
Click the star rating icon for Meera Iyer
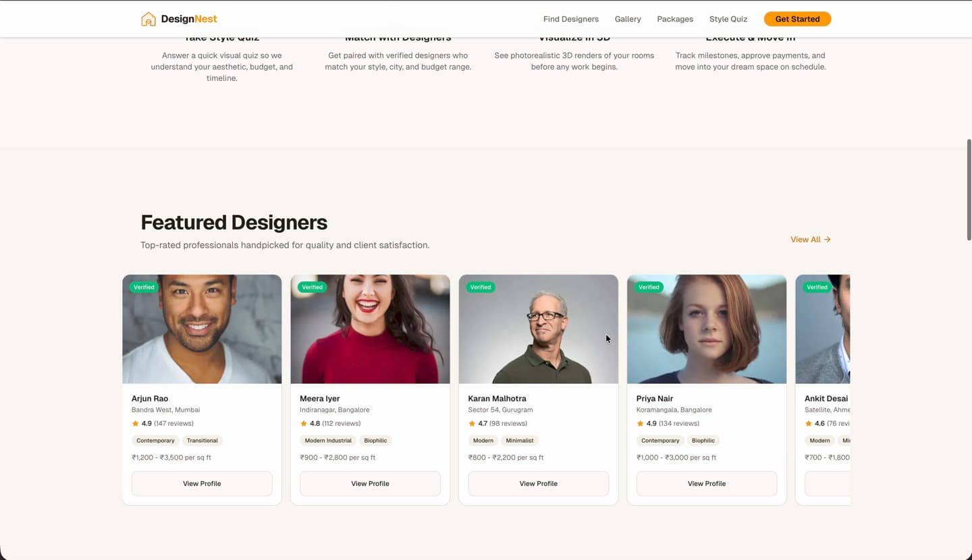[x=304, y=424]
